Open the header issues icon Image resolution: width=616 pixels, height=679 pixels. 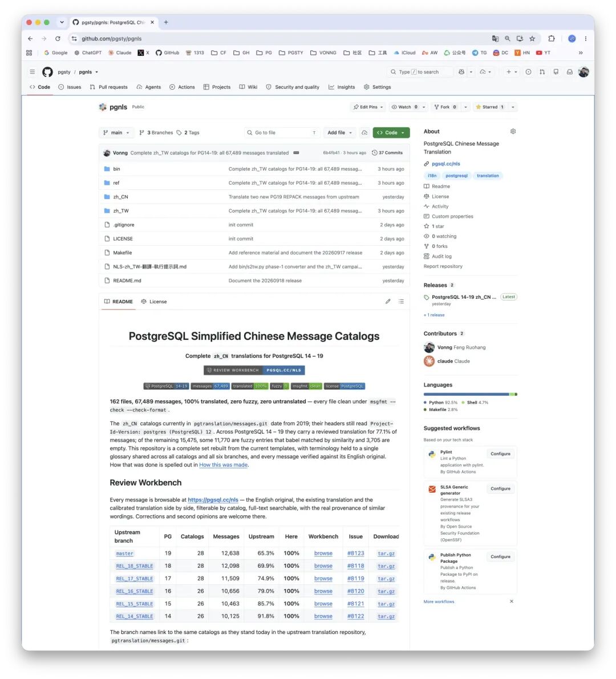coord(528,72)
